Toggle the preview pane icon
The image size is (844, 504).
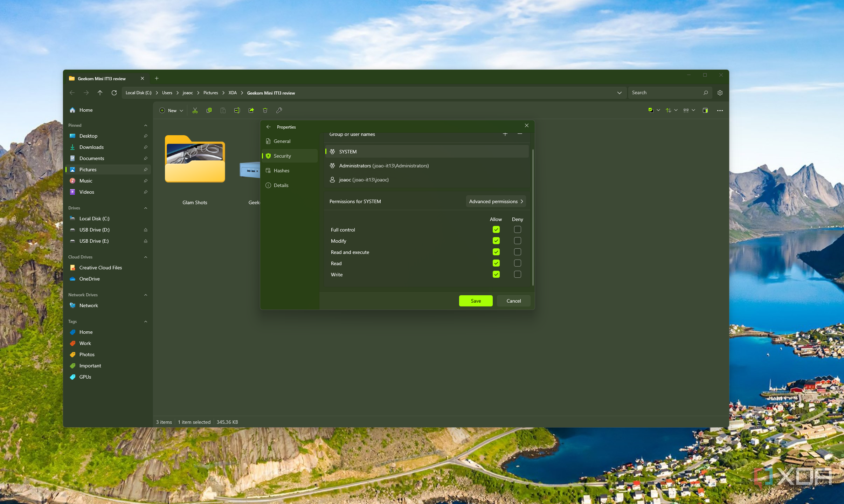pyautogui.click(x=705, y=110)
